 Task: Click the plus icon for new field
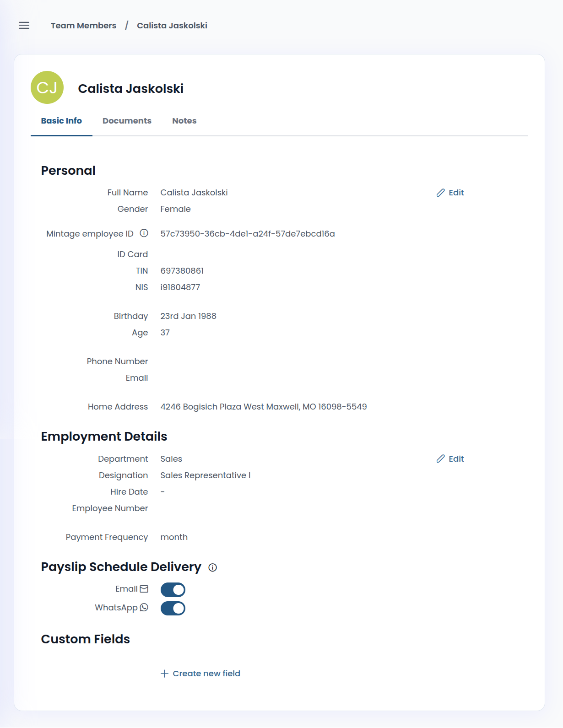[x=164, y=674]
